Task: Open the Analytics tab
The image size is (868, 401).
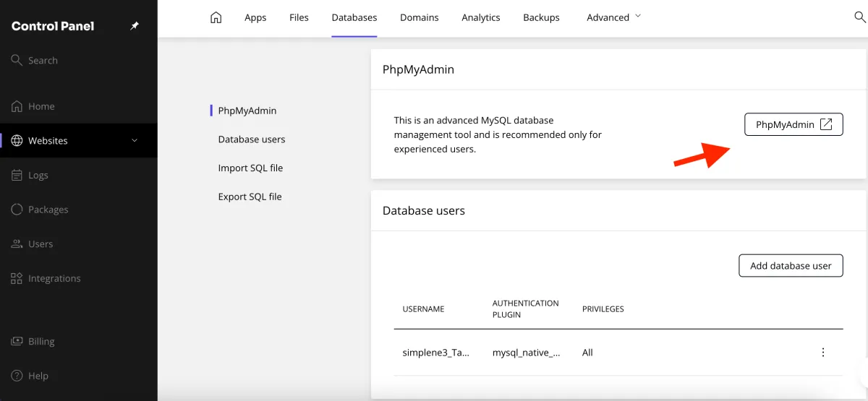Action: [481, 18]
